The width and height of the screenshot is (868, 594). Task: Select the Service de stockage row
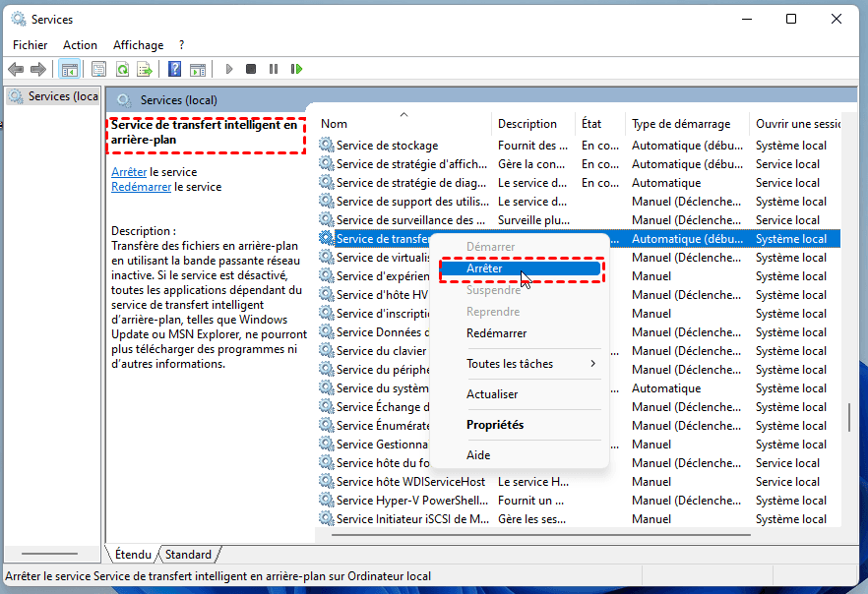pyautogui.click(x=579, y=146)
